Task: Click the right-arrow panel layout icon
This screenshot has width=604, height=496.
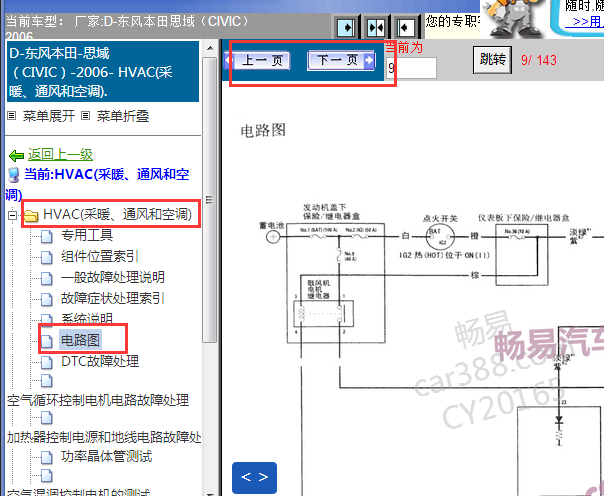Action: 346,27
